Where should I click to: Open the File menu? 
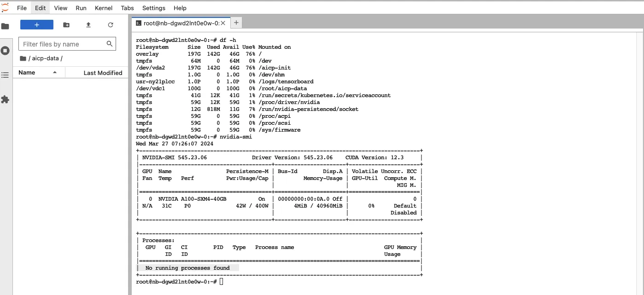point(22,8)
